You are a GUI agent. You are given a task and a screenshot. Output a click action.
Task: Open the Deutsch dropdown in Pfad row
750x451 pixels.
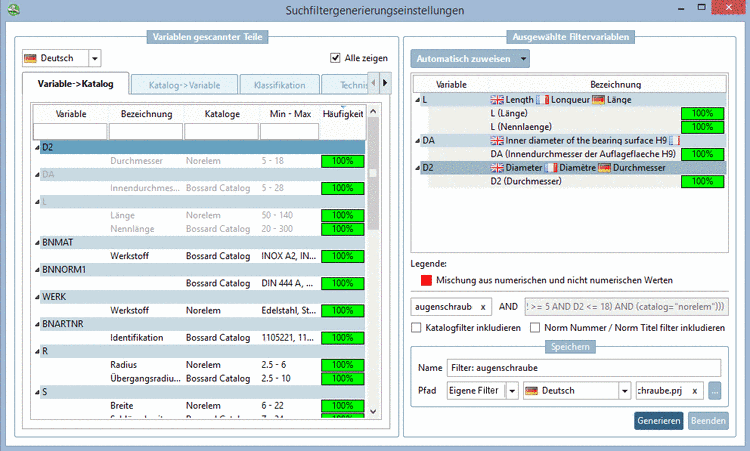[625, 391]
